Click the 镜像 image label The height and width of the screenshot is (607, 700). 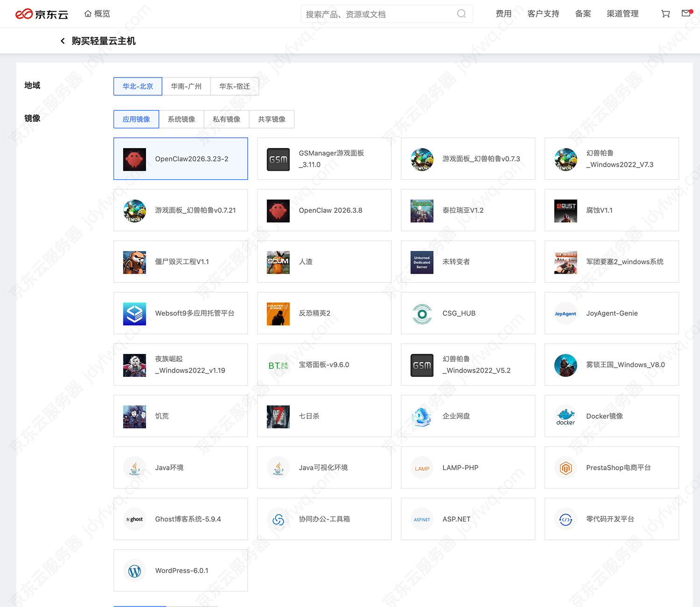tap(32, 118)
